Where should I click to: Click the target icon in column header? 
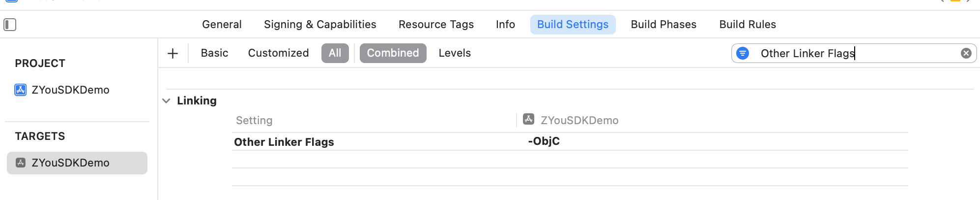(529, 119)
